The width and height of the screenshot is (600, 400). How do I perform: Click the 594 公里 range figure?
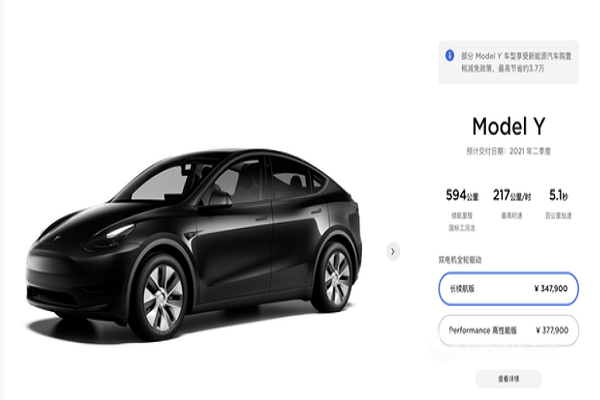462,196
